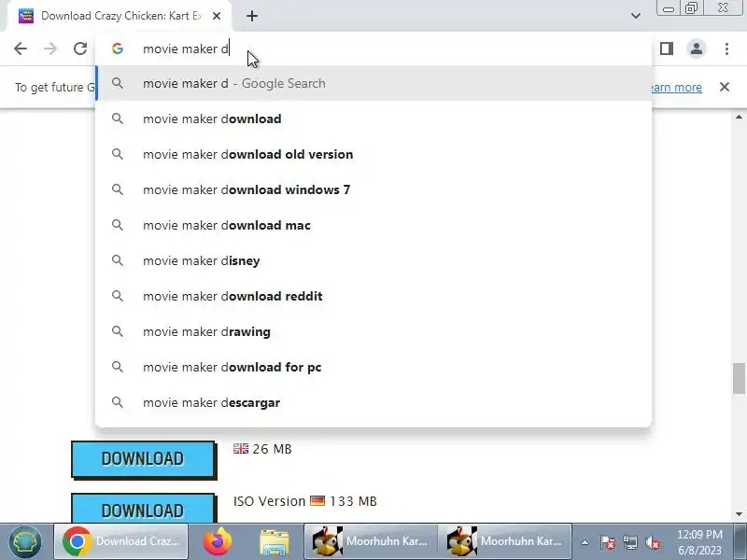Open Chrome three-dot menu

(726, 49)
